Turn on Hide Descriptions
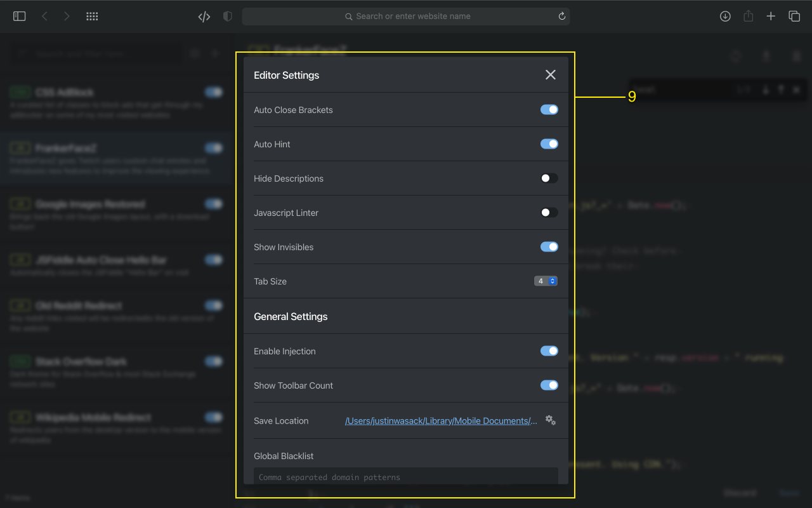Viewport: 812px width, 508px height. tap(549, 178)
